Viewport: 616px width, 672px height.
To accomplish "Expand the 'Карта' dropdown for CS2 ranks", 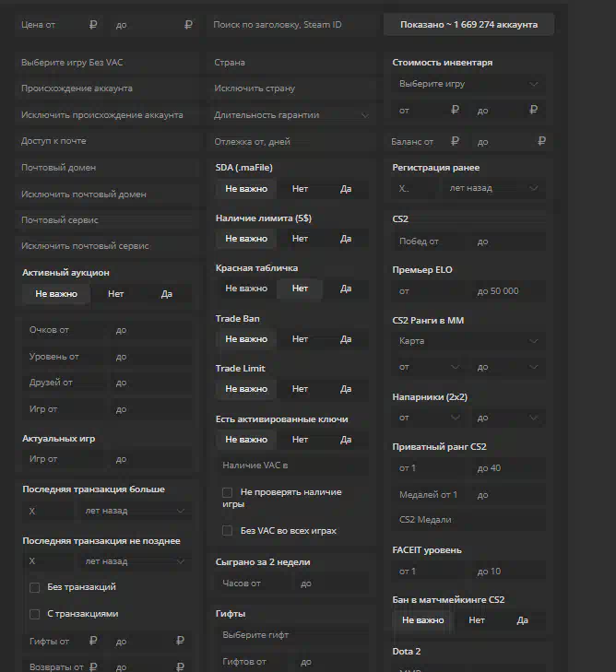I will [468, 341].
